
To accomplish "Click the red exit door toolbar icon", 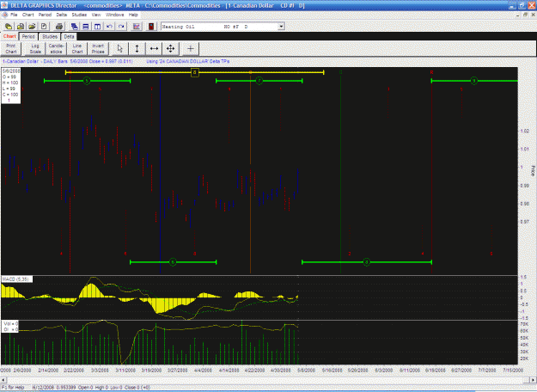I will pyautogui.click(x=151, y=27).
